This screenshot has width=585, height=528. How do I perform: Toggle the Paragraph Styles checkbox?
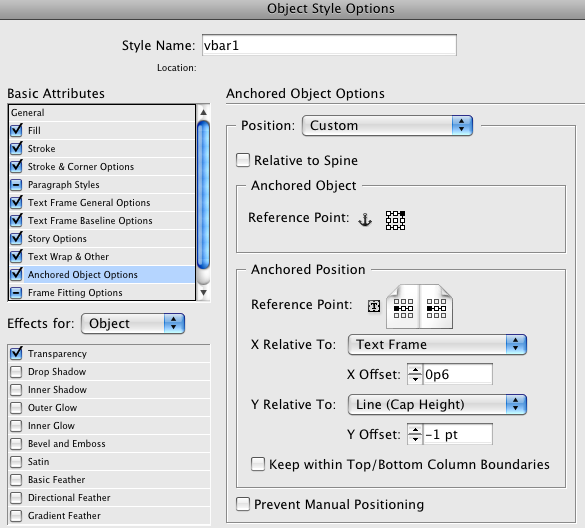coord(16,184)
